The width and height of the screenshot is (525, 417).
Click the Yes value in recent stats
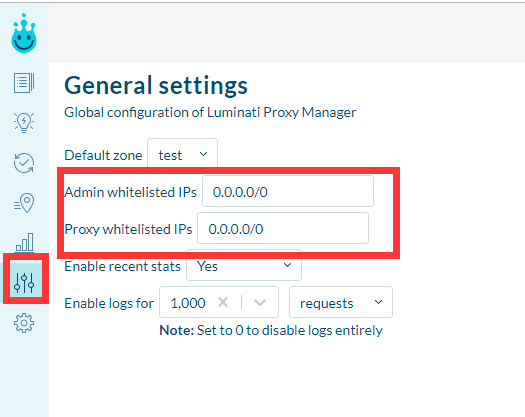click(x=207, y=266)
